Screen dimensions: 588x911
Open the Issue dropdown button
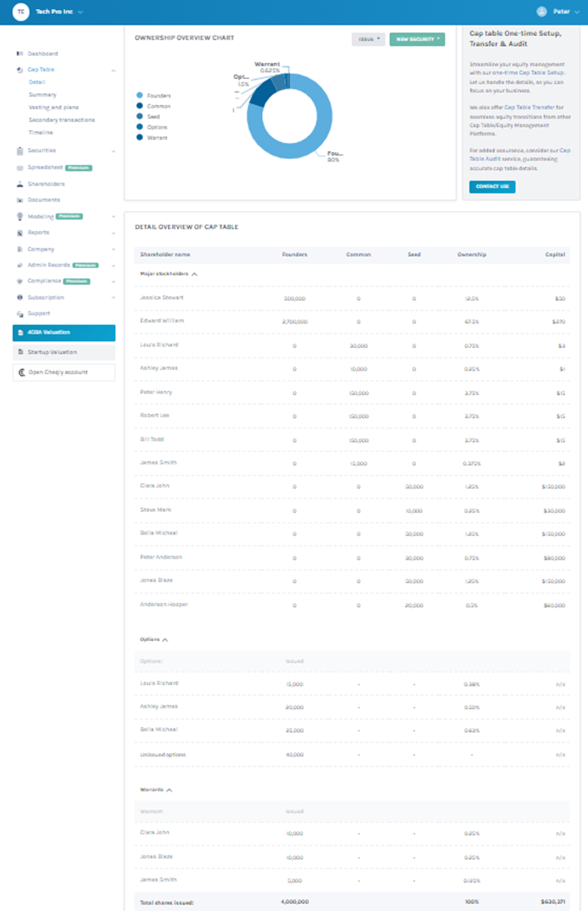coord(368,39)
